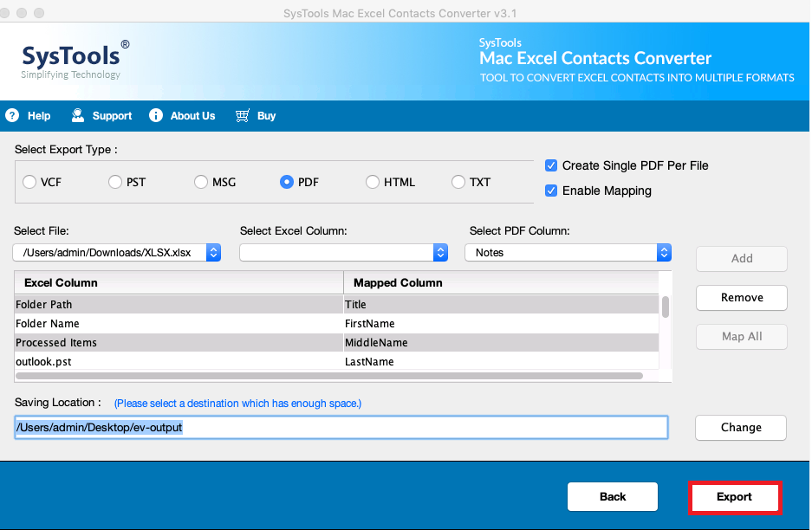Click the Back button

pyautogui.click(x=613, y=497)
